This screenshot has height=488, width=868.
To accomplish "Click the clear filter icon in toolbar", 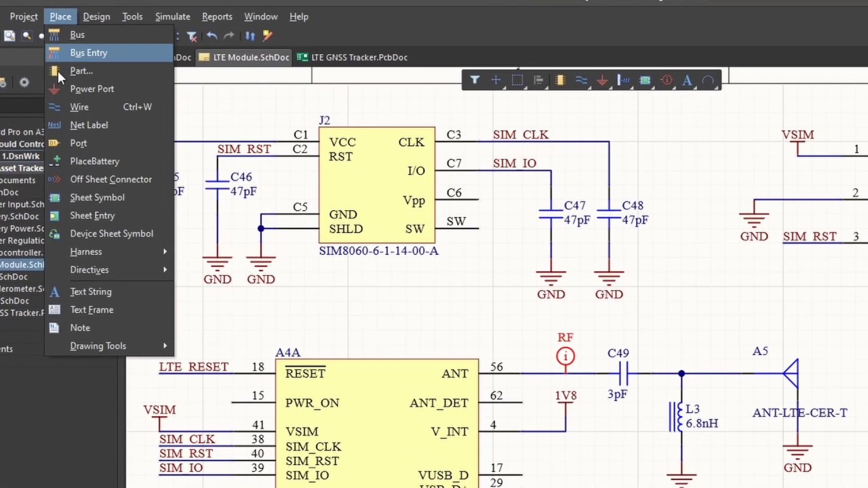I will point(192,36).
